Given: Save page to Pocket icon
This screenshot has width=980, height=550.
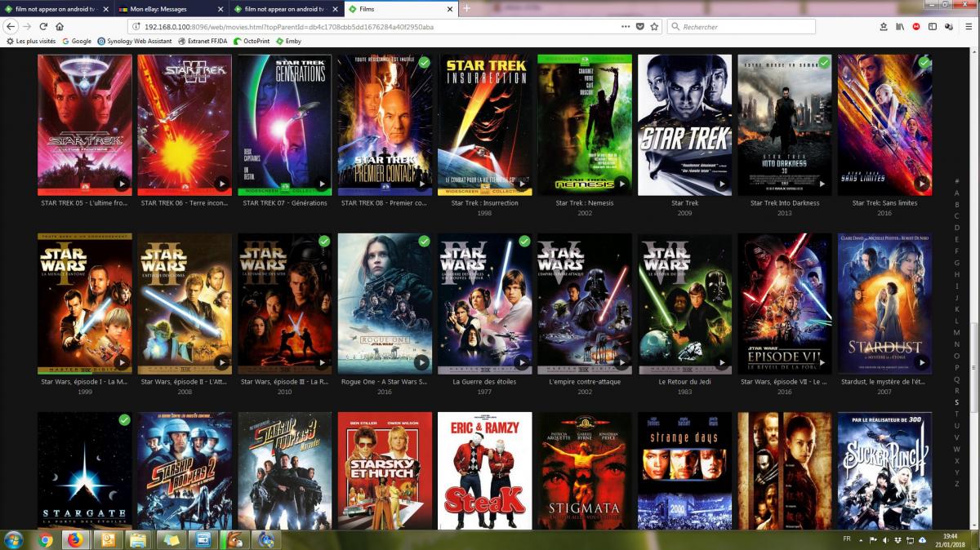Looking at the screenshot, I should (x=640, y=26).
